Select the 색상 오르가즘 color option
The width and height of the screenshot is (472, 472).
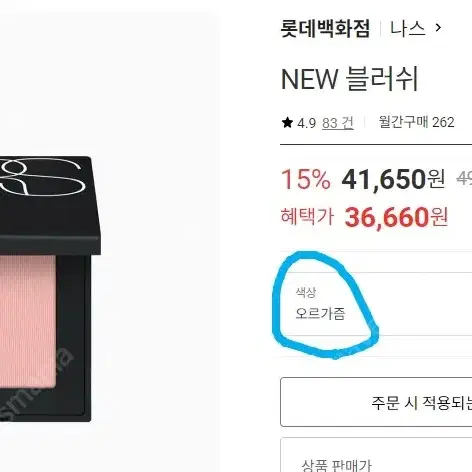pos(376,304)
